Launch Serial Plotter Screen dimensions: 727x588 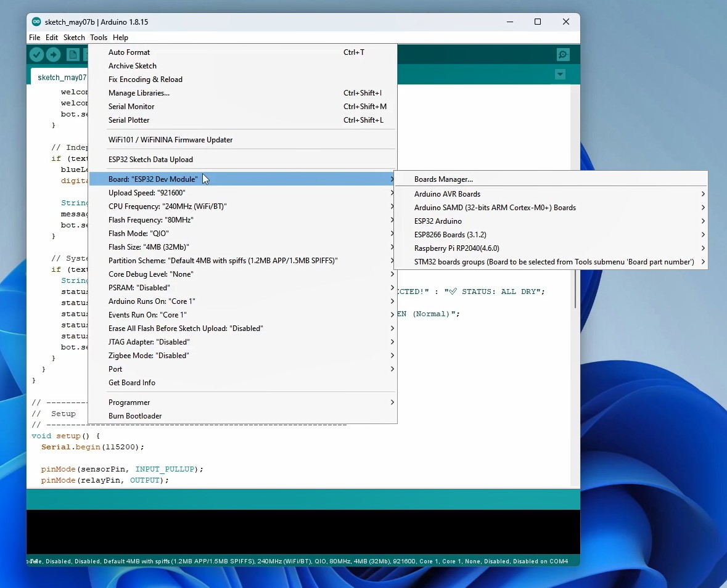click(x=242, y=120)
